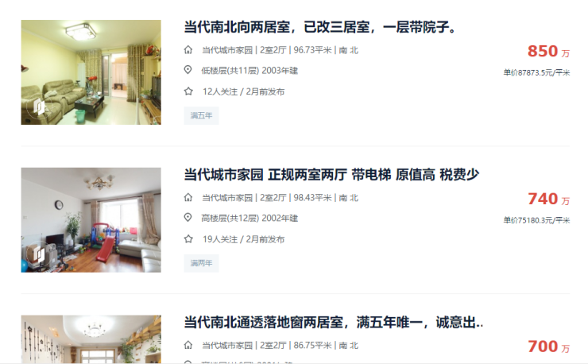Open VR tour icon on the first listing photo
The image size is (588, 364).
point(39,107)
